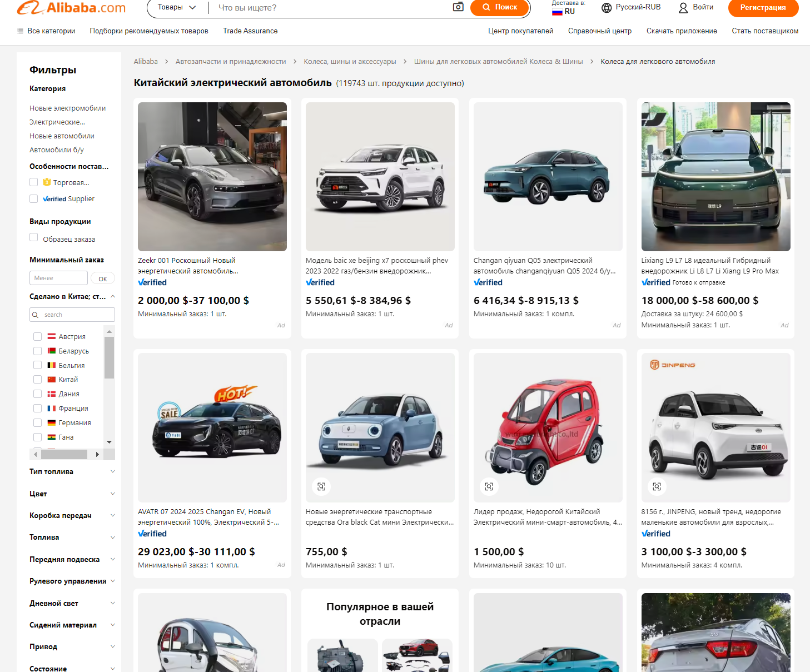The height and width of the screenshot is (672, 810).
Task: Select the Франция country checkbox
Action: (x=37, y=409)
